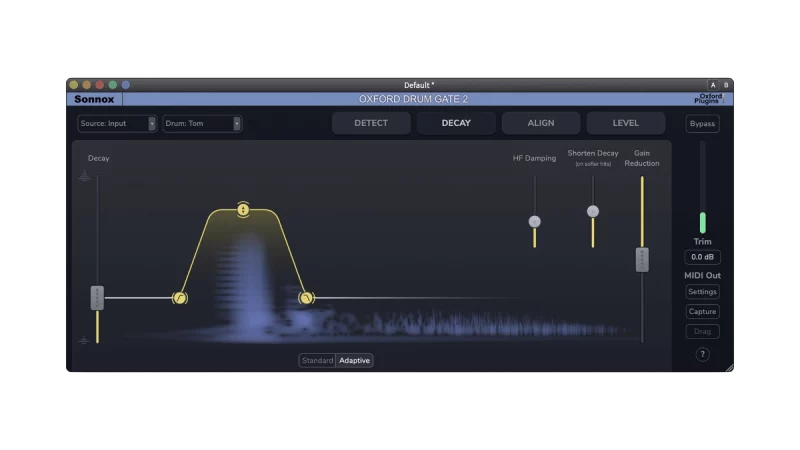Click the Gain Reduction label
Viewport: 800px width, 450px height.
click(x=642, y=158)
